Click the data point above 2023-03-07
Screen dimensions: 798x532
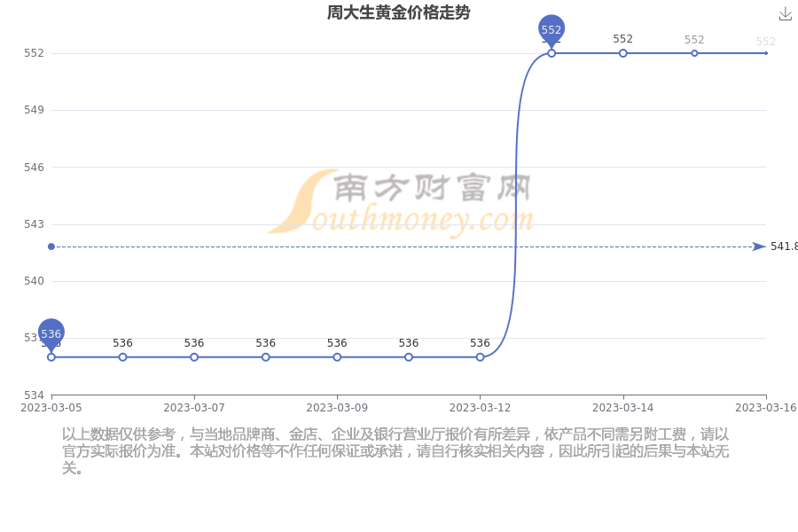pos(194,357)
